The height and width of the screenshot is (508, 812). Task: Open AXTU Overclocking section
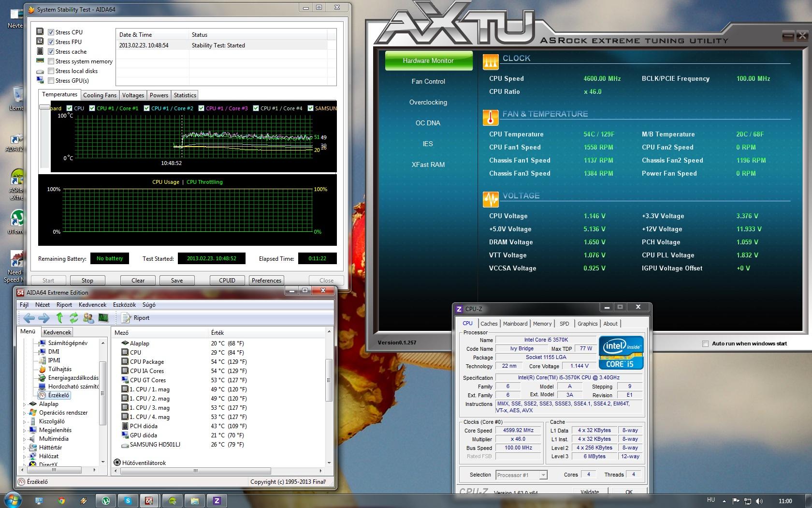[x=428, y=102]
